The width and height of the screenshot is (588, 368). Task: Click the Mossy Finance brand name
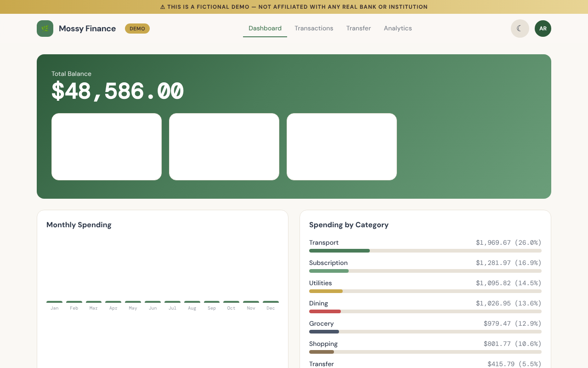87,29
